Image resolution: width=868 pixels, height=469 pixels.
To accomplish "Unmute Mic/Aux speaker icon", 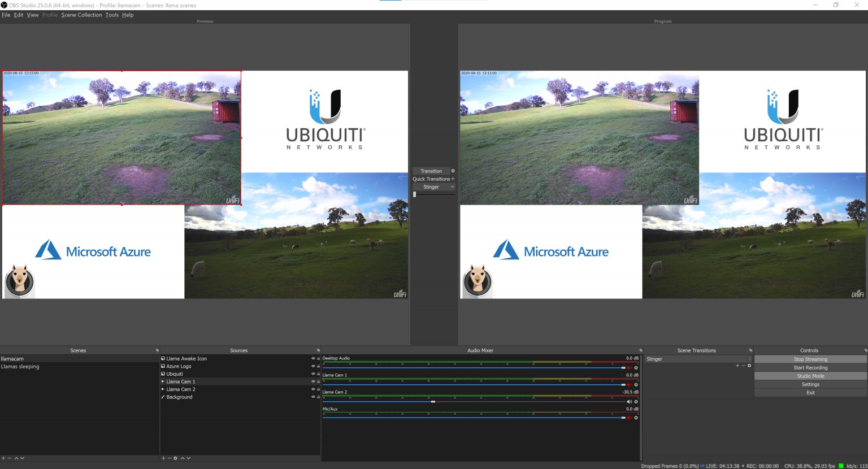I will click(x=630, y=418).
